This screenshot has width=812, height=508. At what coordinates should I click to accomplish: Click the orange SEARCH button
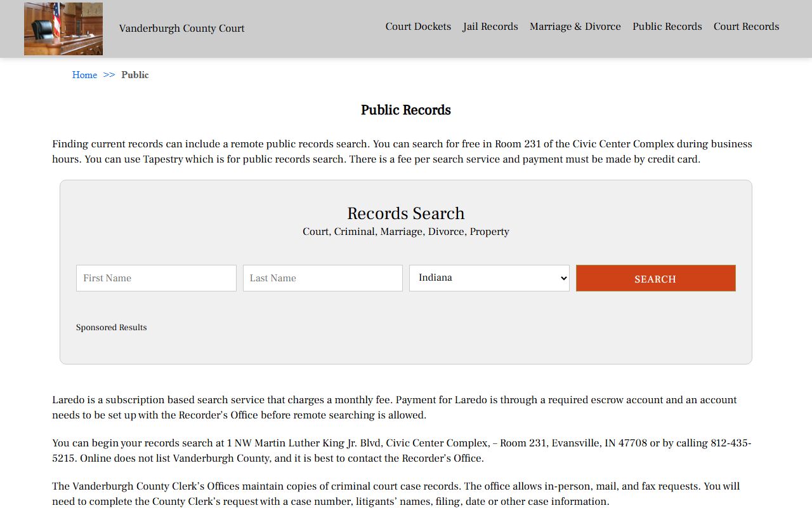(656, 278)
